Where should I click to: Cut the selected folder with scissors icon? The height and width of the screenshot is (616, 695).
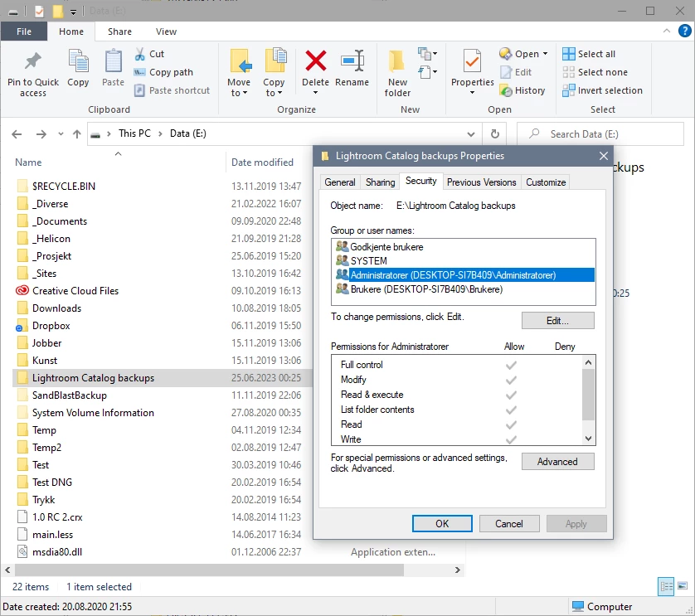[149, 54]
